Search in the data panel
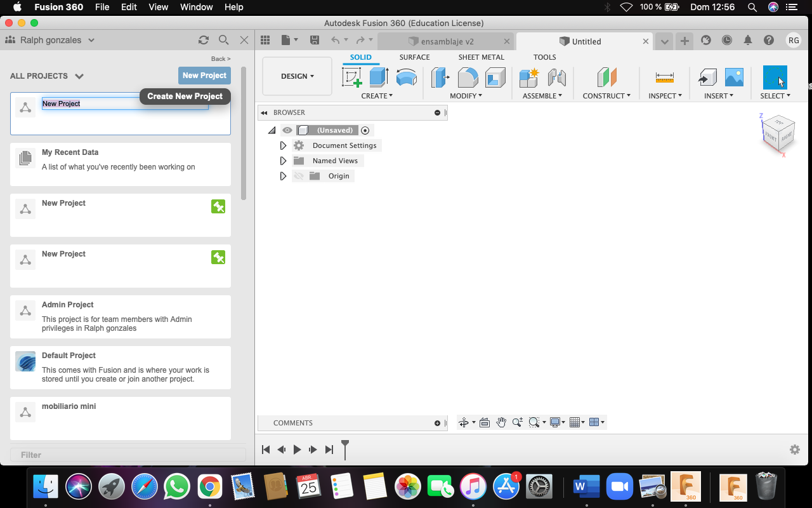 pyautogui.click(x=224, y=40)
